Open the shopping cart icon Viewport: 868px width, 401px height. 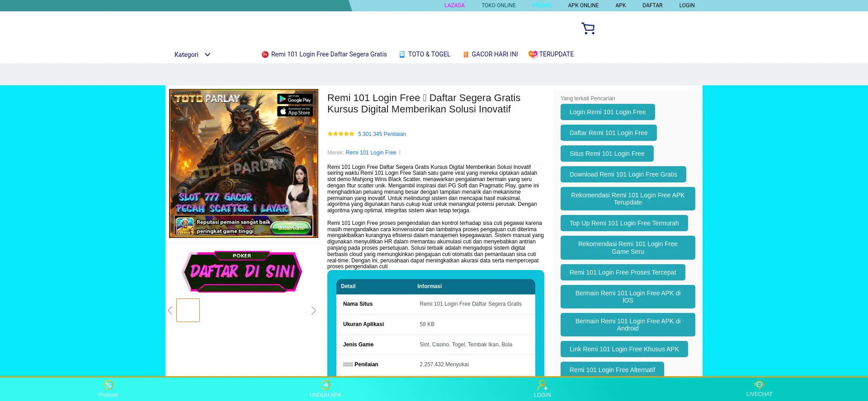point(588,28)
